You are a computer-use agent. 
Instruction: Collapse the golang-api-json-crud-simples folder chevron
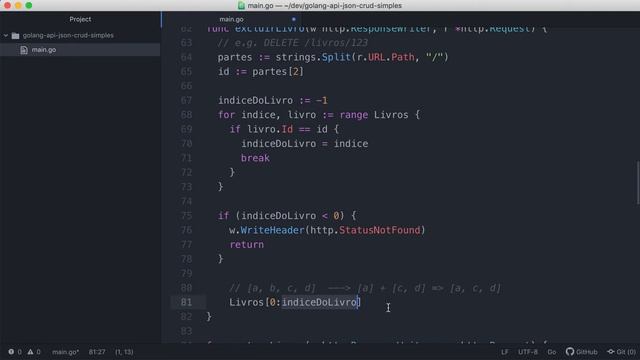[6, 36]
